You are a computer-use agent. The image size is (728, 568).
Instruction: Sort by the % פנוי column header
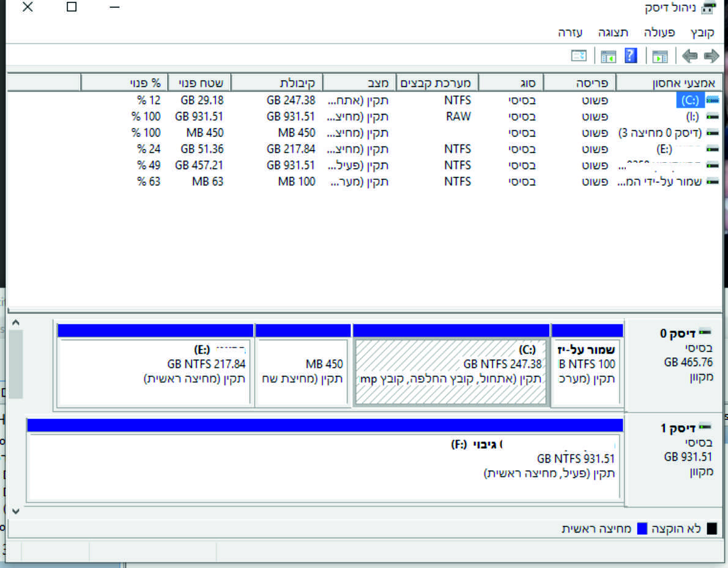click(124, 83)
